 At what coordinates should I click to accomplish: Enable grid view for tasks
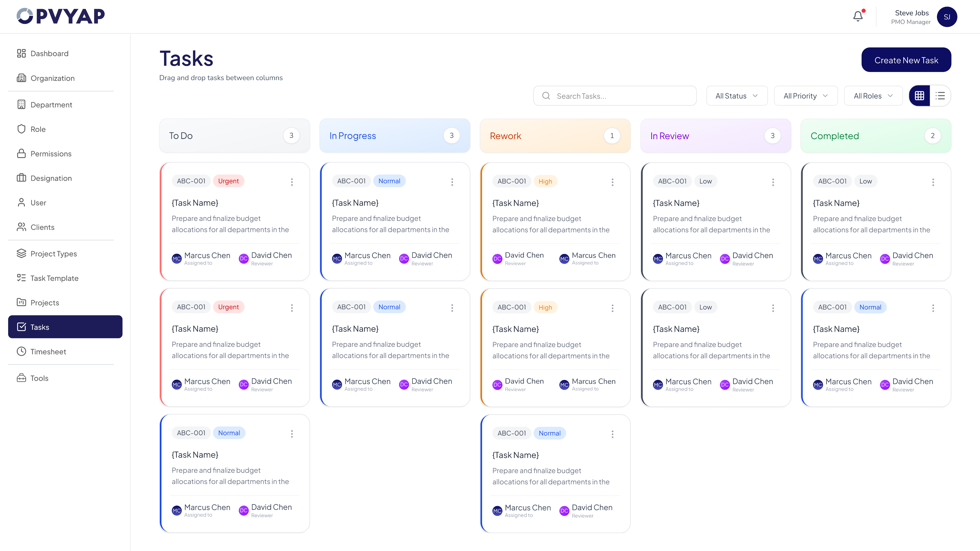click(919, 95)
